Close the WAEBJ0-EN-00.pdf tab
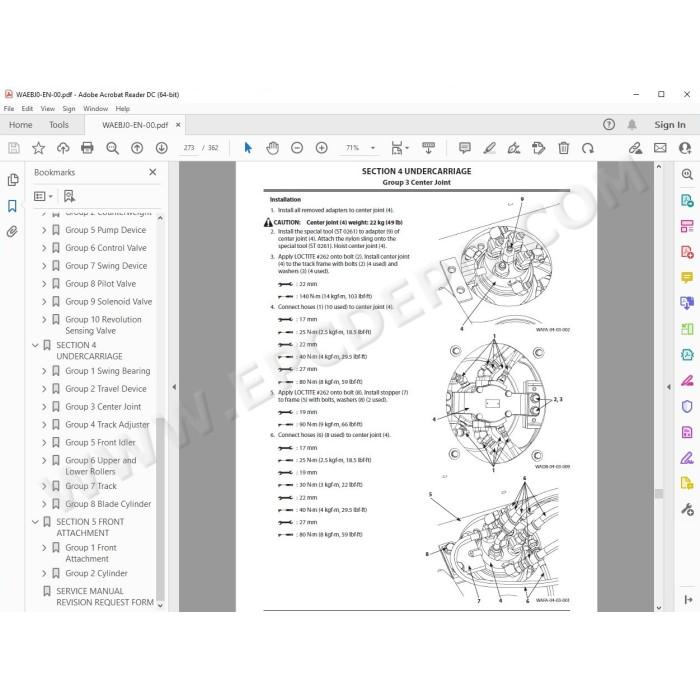The width and height of the screenshot is (700, 700). coord(178,125)
